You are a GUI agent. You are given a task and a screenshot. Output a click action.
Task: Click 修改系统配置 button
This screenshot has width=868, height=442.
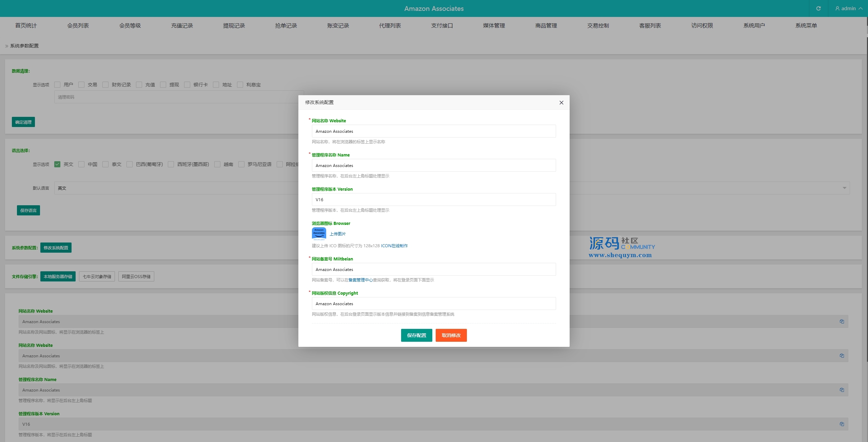pyautogui.click(x=56, y=248)
